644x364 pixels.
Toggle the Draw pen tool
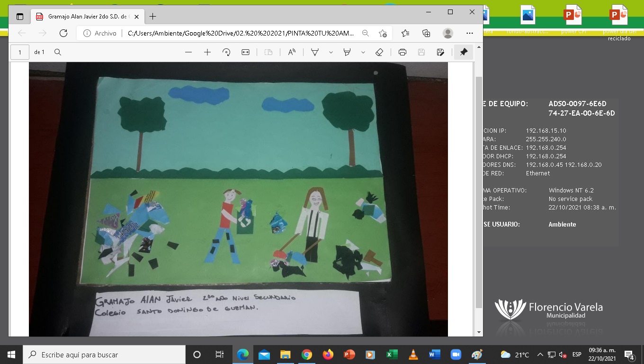tap(314, 52)
